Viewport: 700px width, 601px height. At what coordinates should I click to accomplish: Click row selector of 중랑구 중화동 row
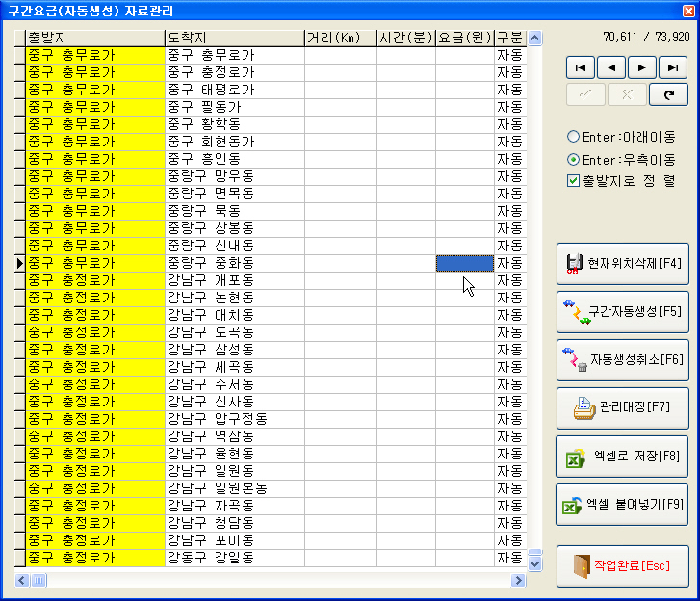tap(20, 264)
